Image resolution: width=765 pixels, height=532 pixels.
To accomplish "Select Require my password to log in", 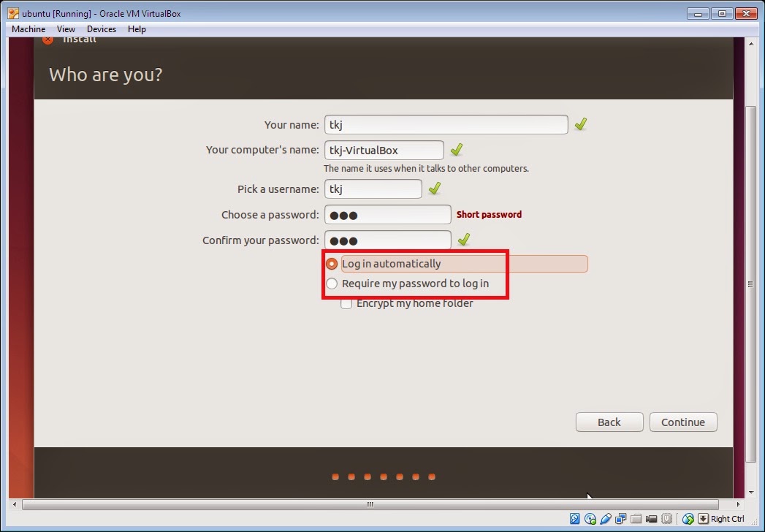I will point(332,284).
